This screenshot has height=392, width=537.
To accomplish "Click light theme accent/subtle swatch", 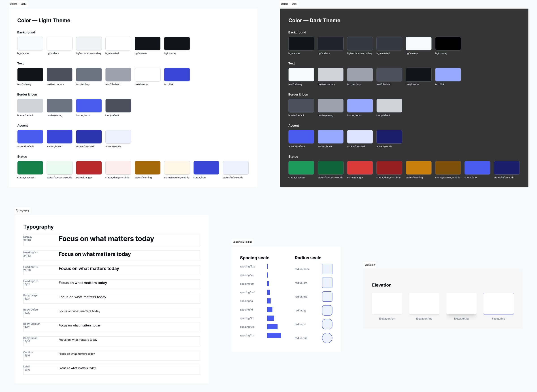I will click(x=118, y=137).
